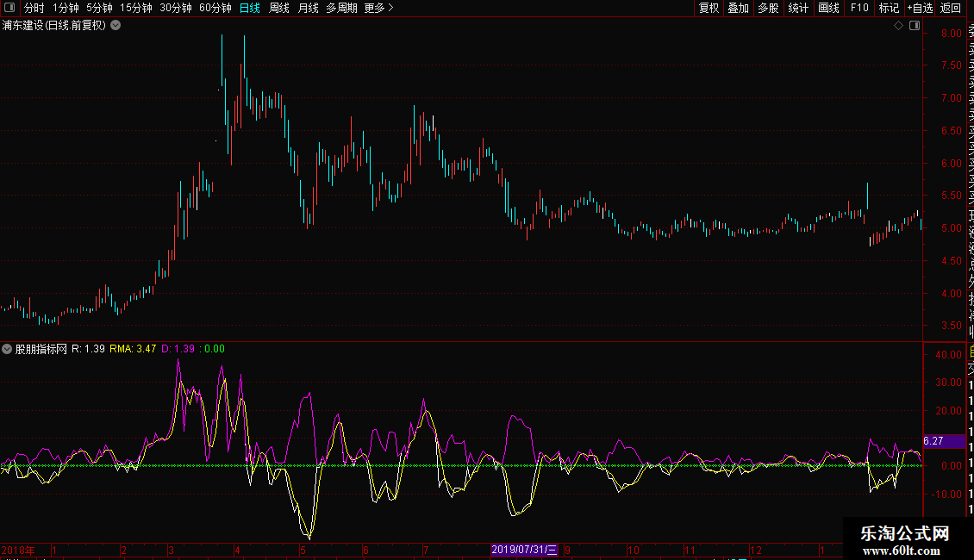Select the 30分钟 period tab
974x560 pixels.
pyautogui.click(x=176, y=8)
